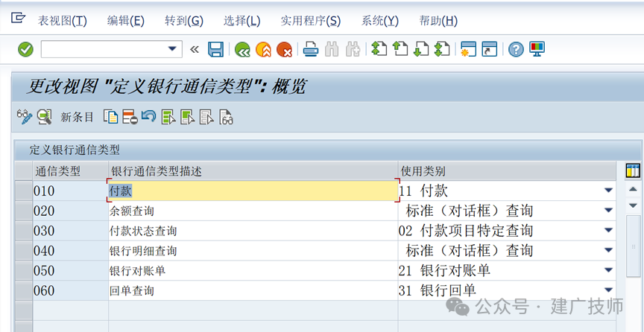Click the Deselect All icon
This screenshot has height=332, width=644.
207,118
